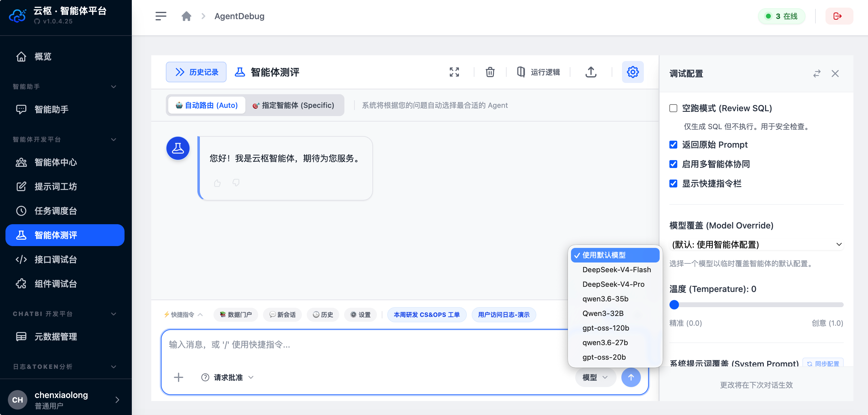Screen dimensions: 868x415
Task: Collapse the CHATBI 开发平台 section
Action: click(65, 314)
